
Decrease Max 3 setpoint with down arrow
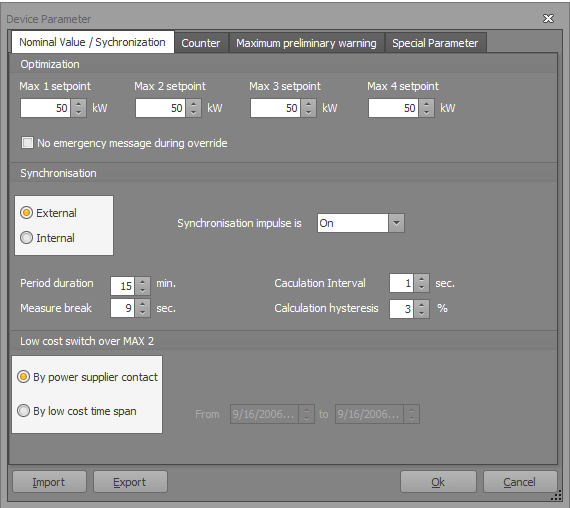coord(308,113)
